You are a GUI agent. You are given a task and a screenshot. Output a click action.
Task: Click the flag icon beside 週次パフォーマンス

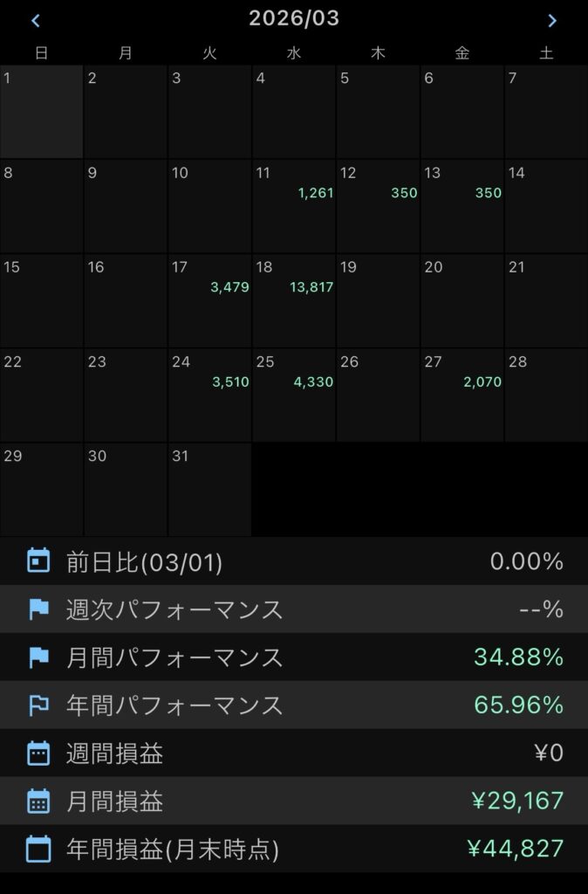click(38, 609)
